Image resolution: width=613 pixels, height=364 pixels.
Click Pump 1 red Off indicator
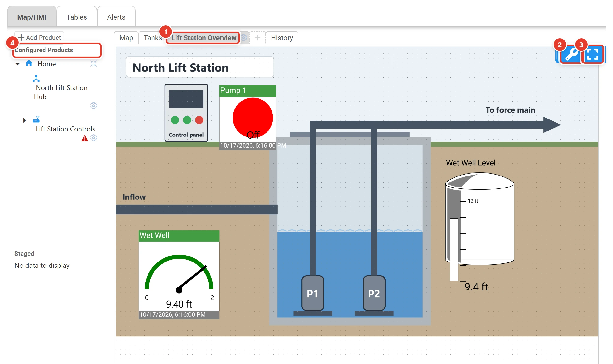(x=253, y=118)
